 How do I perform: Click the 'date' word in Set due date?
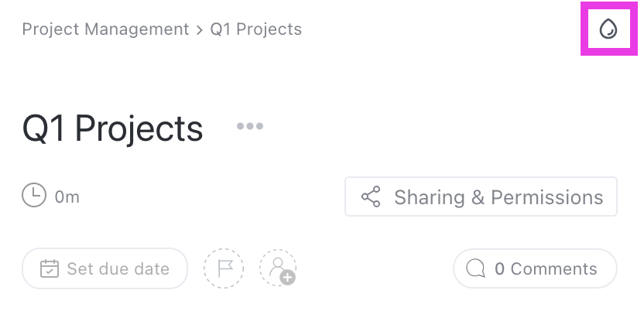[152, 268]
